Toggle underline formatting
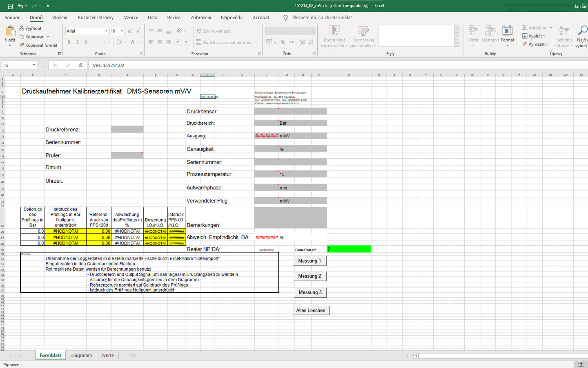Screen dimensions: 588x368 click(x=86, y=42)
